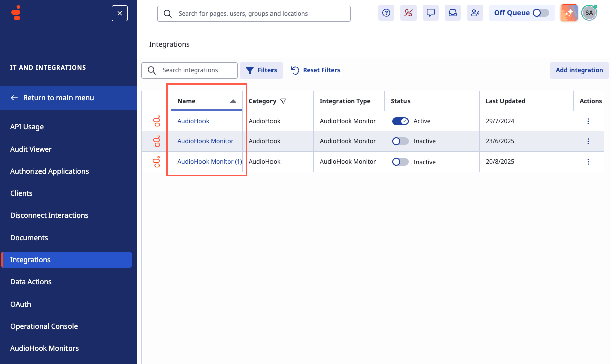This screenshot has width=611, height=364.
Task: Open Documents in the sidebar
Action: pos(29,238)
